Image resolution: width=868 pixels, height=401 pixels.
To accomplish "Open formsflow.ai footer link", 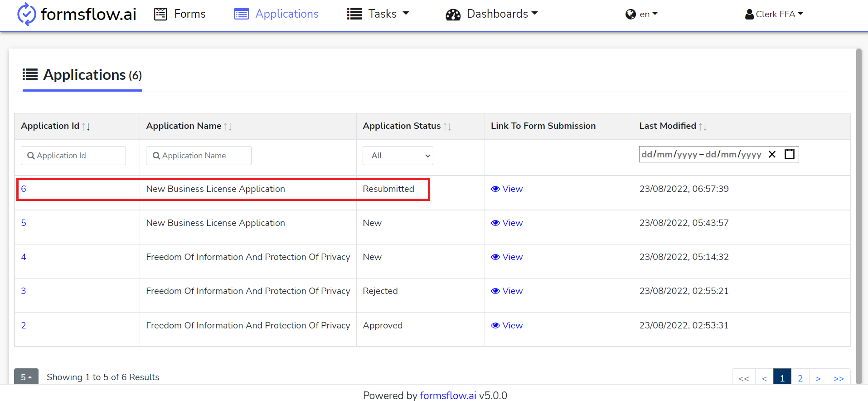I will [x=448, y=396].
